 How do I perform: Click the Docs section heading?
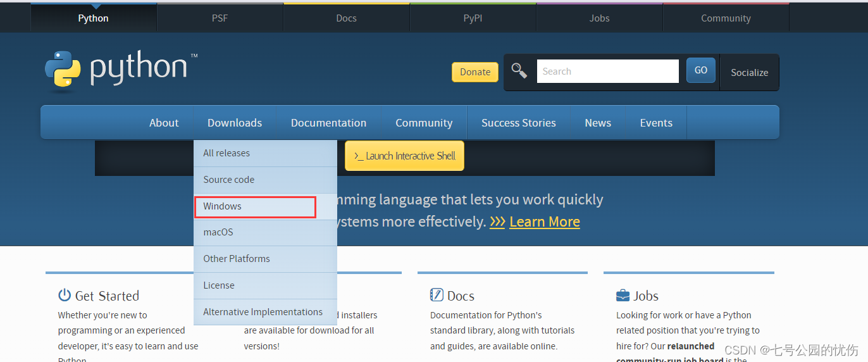click(461, 296)
